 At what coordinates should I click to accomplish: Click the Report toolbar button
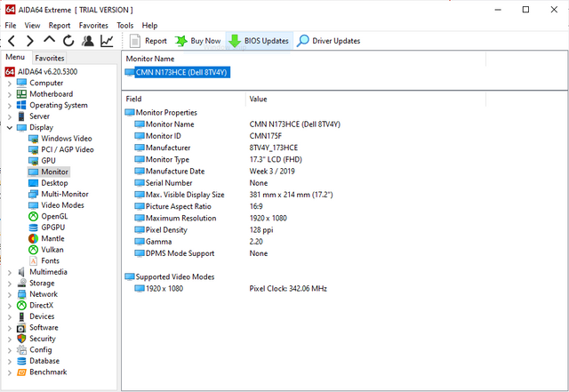pos(148,41)
